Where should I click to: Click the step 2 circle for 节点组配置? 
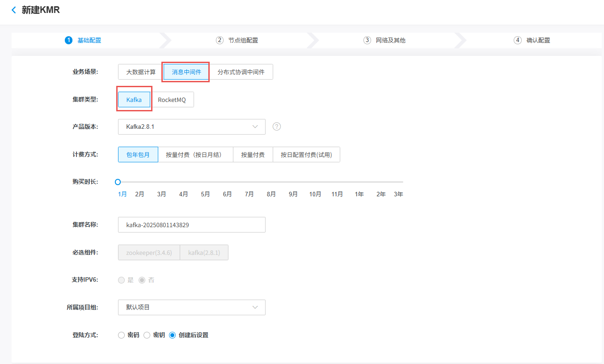(x=220, y=40)
